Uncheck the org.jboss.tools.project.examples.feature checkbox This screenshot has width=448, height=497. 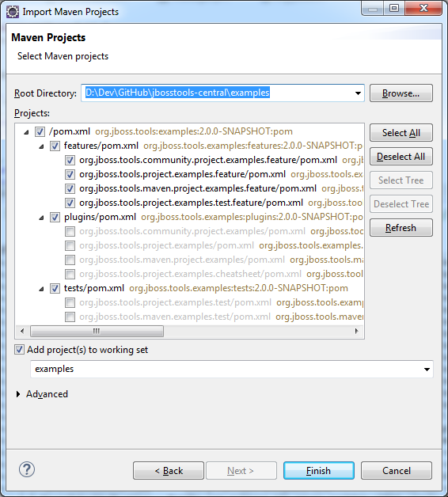click(70, 174)
